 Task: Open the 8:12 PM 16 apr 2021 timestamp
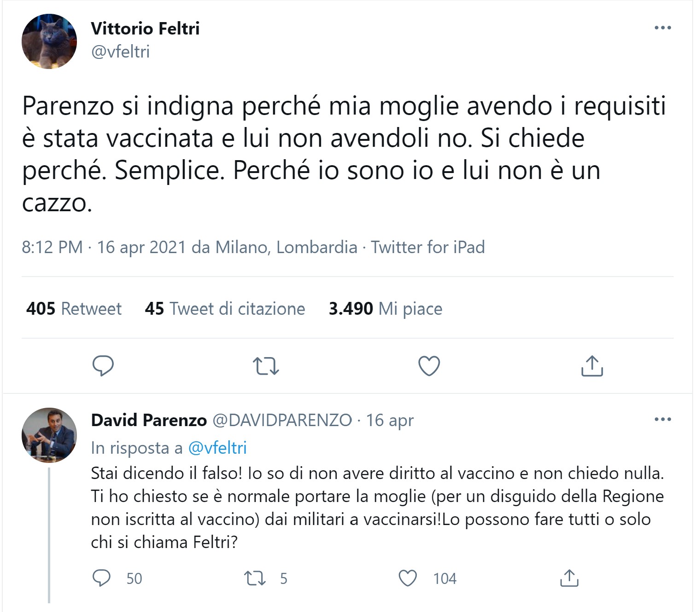[x=103, y=247]
